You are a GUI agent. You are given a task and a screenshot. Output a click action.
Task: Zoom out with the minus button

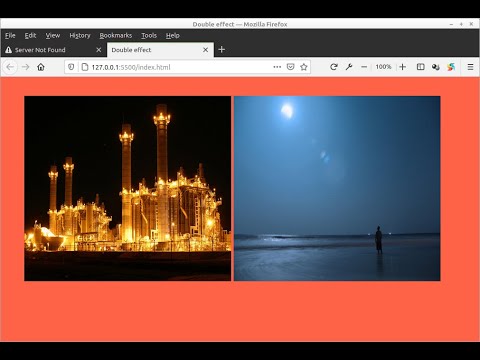[364, 67]
